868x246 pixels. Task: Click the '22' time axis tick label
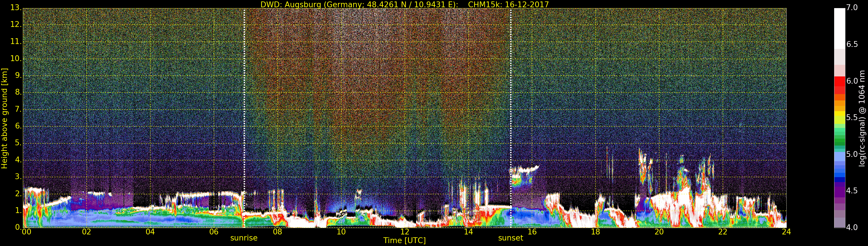coord(723,232)
